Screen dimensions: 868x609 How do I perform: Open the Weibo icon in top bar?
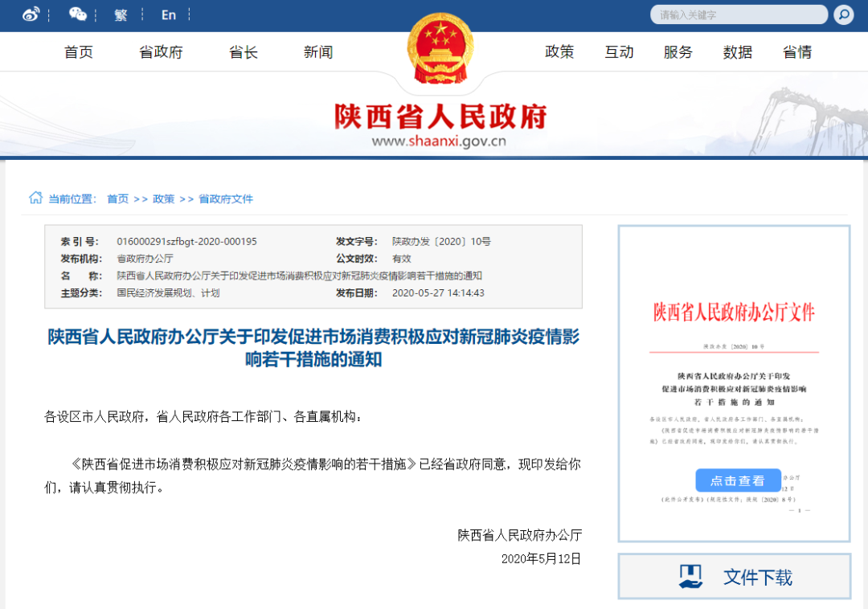31,14
